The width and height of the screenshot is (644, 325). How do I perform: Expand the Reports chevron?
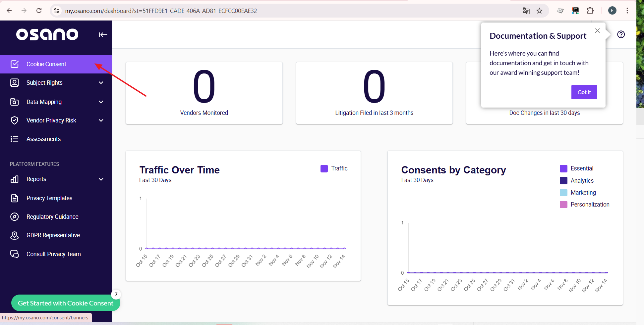(101, 179)
